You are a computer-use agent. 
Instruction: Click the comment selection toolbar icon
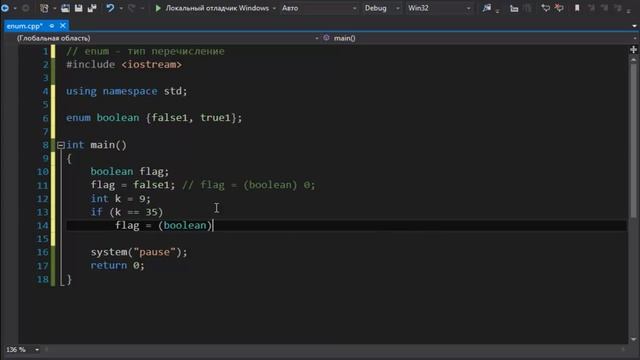(x=545, y=8)
